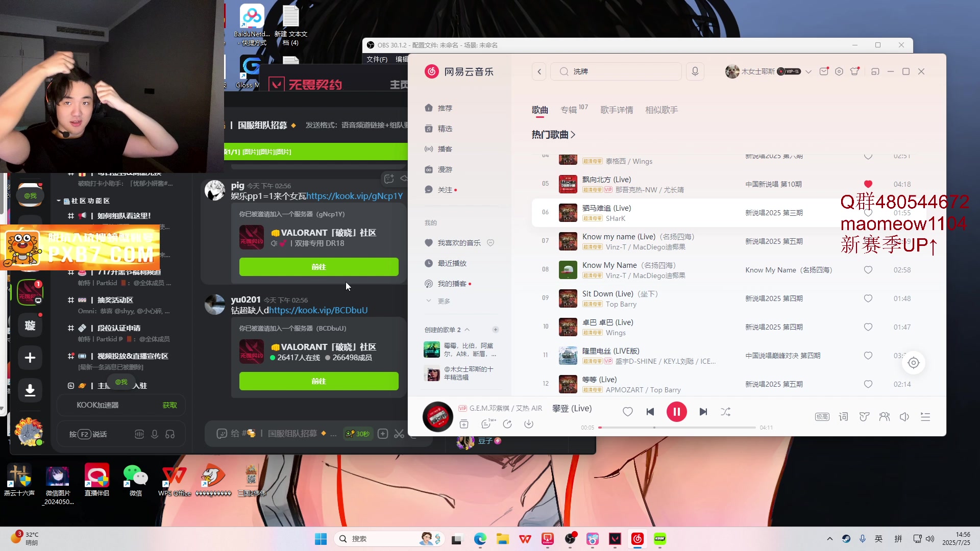Add current song to playlist
Screen dimensions: 980x551
(x=464, y=424)
